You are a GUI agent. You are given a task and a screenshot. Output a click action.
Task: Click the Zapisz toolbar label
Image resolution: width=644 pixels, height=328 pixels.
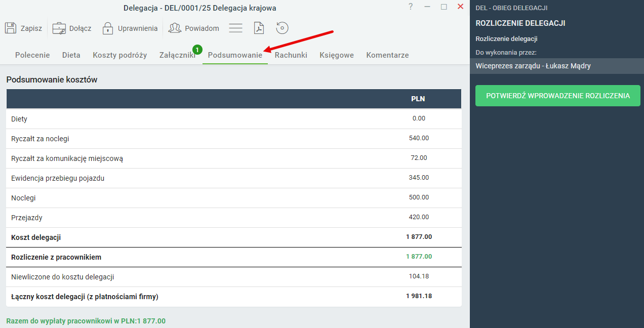(31, 28)
